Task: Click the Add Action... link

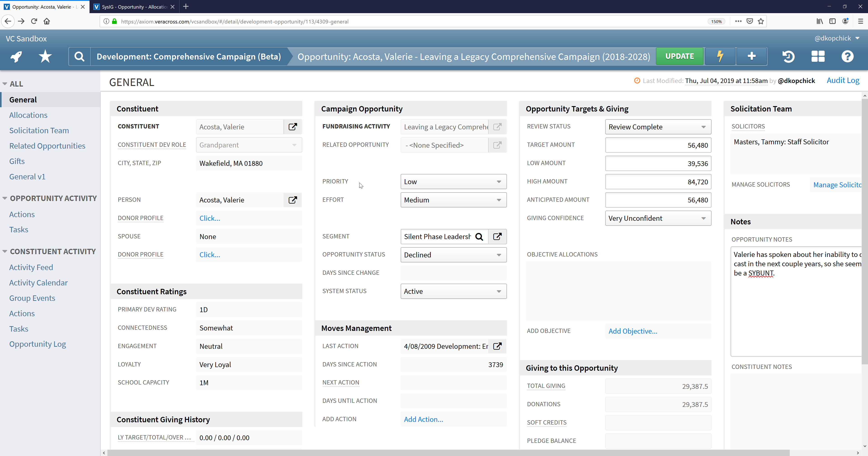Action: (x=423, y=419)
